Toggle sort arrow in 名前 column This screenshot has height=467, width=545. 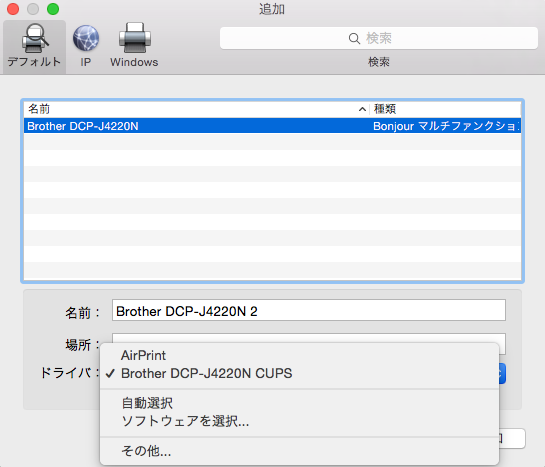pyautogui.click(x=362, y=109)
